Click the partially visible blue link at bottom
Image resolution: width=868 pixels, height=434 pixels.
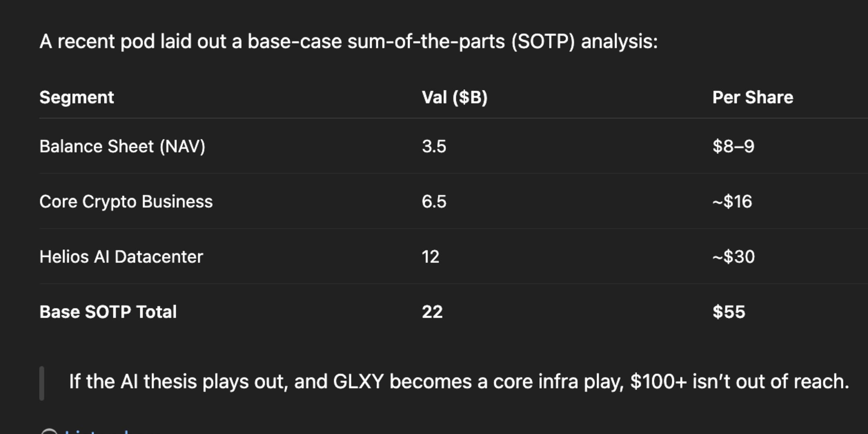tap(97, 432)
